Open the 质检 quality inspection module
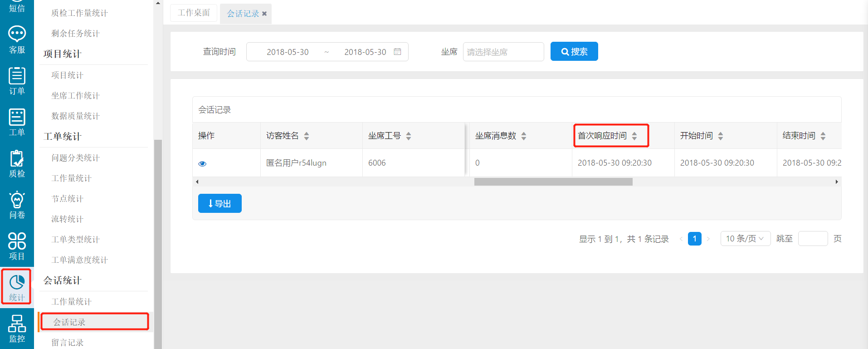The image size is (868, 349). pos(17,164)
